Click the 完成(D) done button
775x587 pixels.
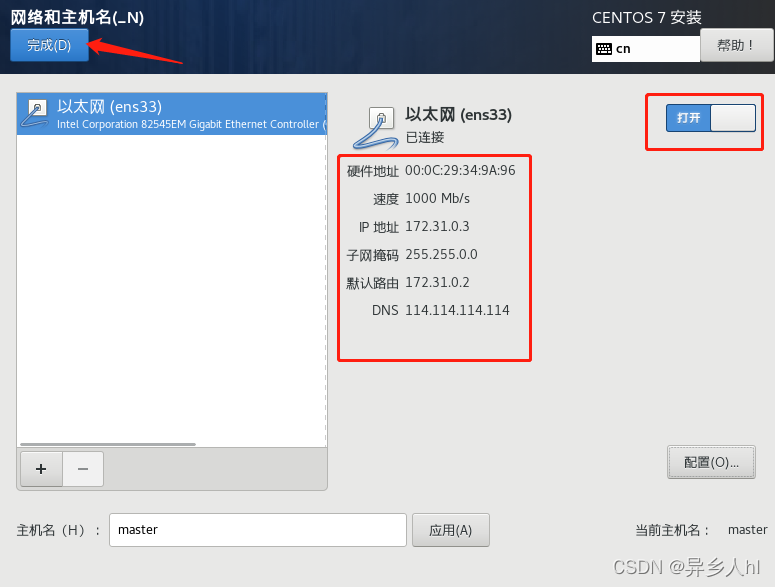click(49, 45)
